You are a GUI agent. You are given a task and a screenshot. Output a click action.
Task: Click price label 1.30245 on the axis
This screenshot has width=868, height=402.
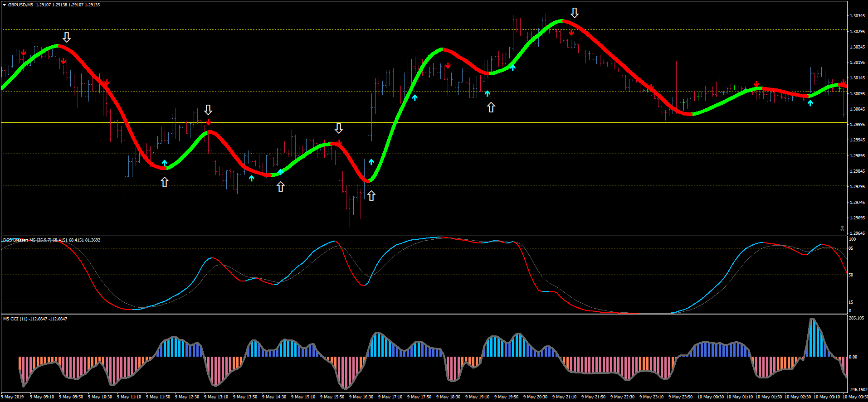pos(856,47)
